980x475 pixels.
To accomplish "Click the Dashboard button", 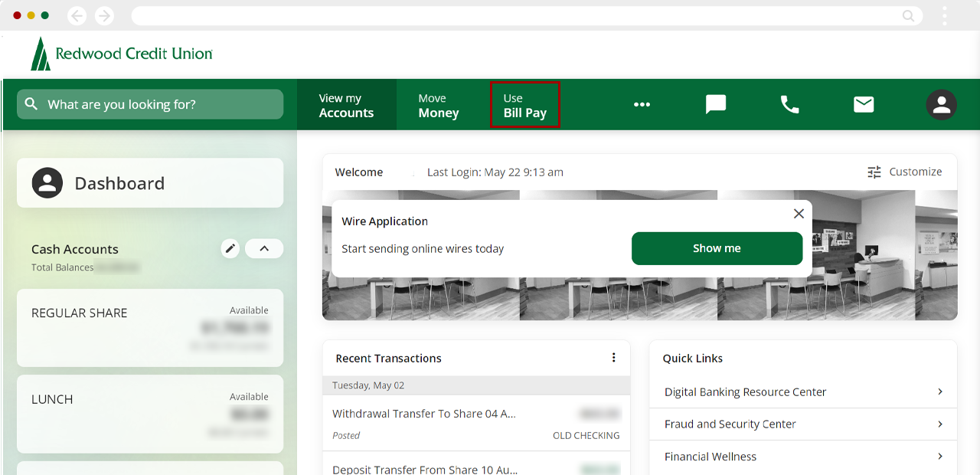I will (x=150, y=183).
